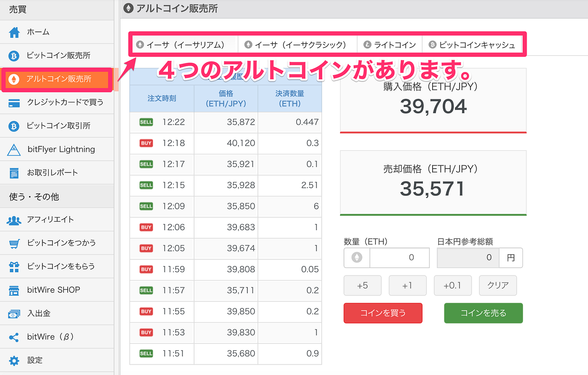Click the BUY badge on the 12:18 row
This screenshot has width=588, height=375.
click(x=146, y=143)
